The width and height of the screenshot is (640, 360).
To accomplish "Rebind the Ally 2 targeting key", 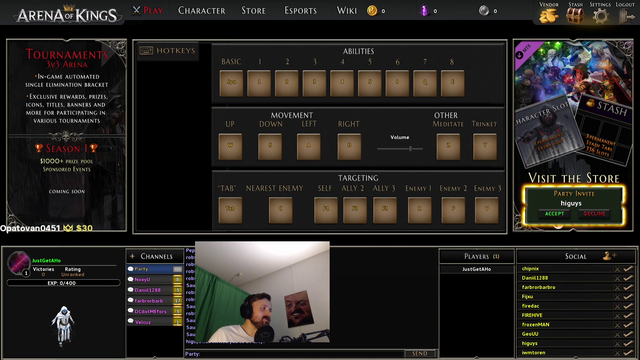I will click(355, 210).
